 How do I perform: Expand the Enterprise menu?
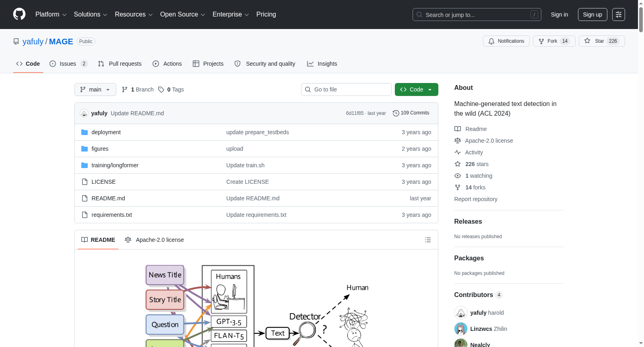pos(231,15)
